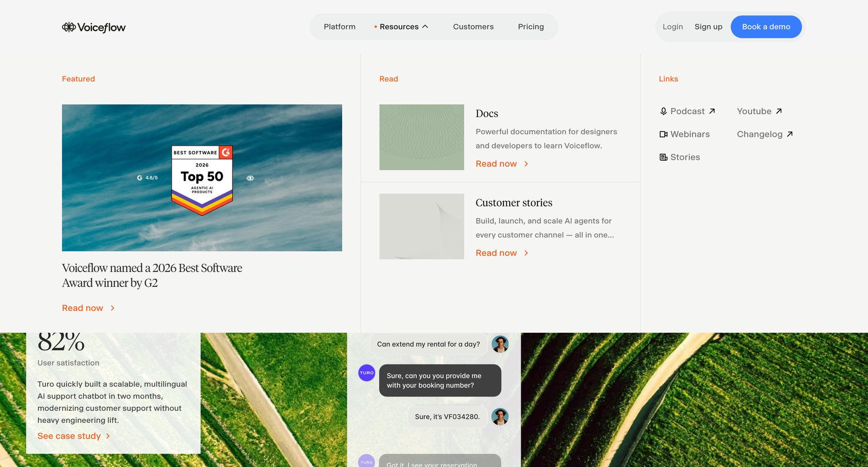Open the Youtube link
The image size is (868, 467).
pyautogui.click(x=754, y=111)
